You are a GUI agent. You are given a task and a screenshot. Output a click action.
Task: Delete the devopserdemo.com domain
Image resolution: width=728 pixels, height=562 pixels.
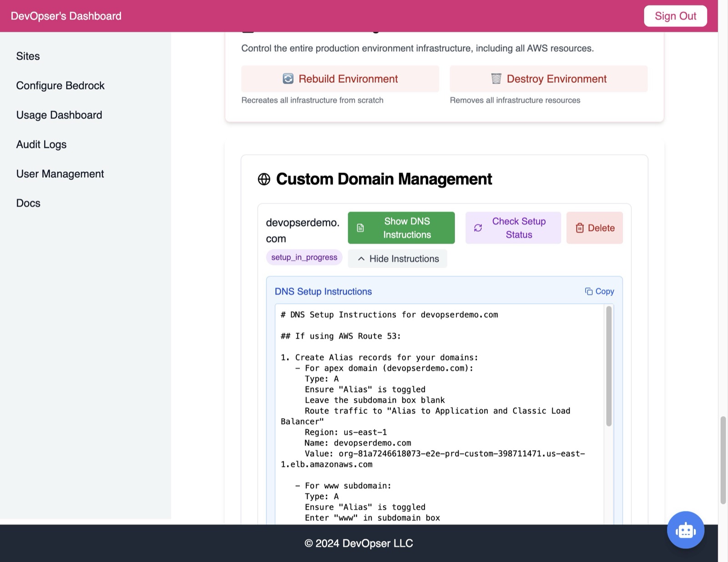(x=594, y=228)
